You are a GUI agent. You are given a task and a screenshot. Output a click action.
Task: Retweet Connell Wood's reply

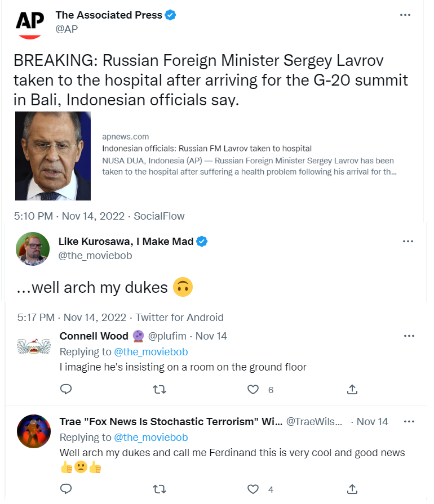coord(160,389)
